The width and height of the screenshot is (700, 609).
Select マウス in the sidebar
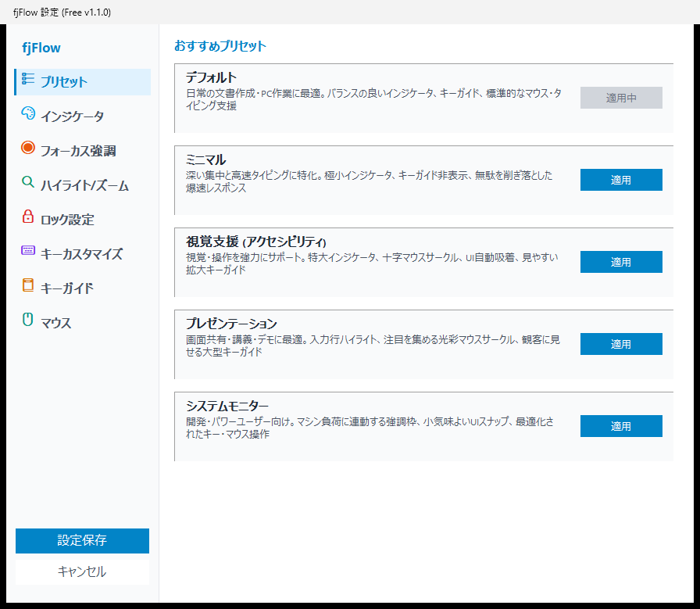83,323
